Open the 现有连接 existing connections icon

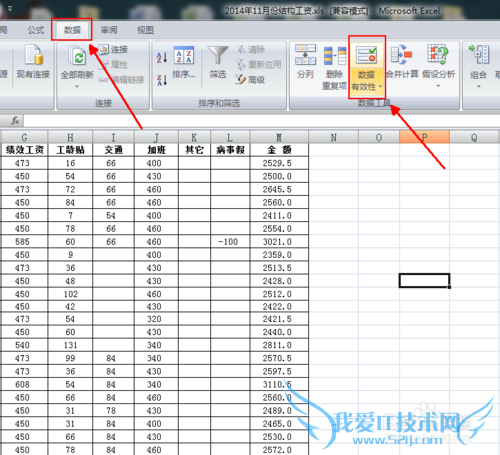click(33, 55)
